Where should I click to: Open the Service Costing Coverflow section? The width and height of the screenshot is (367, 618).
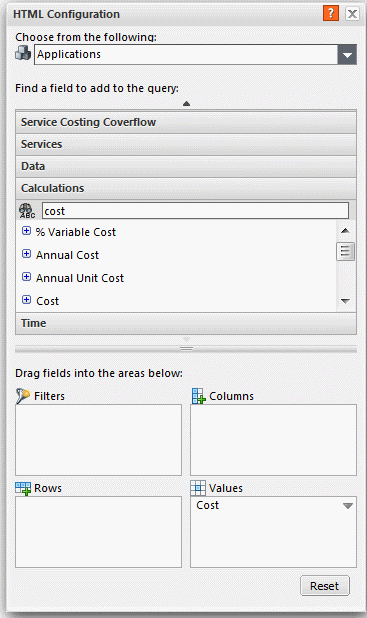[186, 122]
